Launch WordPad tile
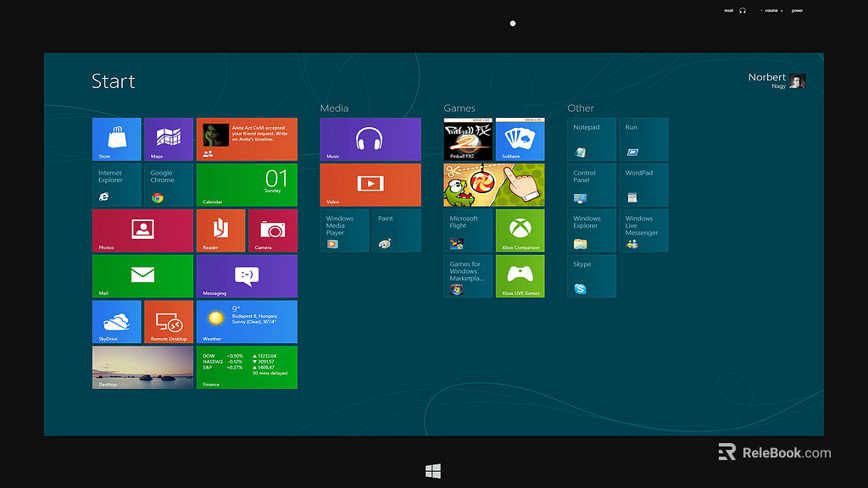868x488 pixels. click(x=644, y=185)
